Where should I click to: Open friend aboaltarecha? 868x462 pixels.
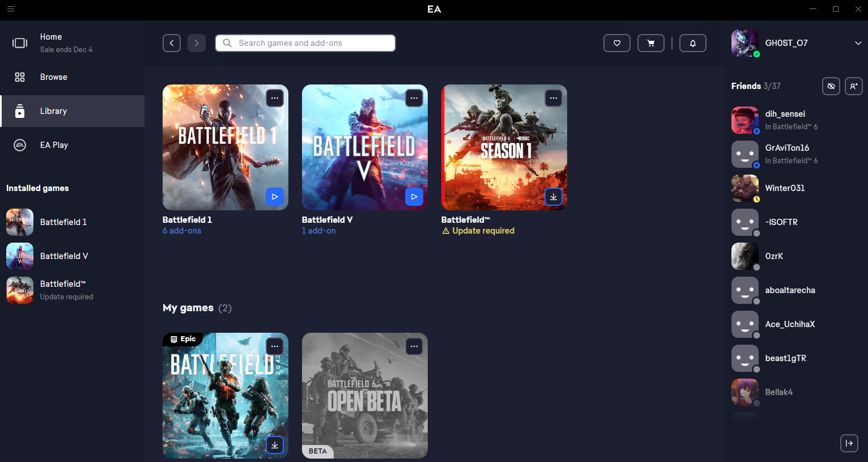(796, 290)
